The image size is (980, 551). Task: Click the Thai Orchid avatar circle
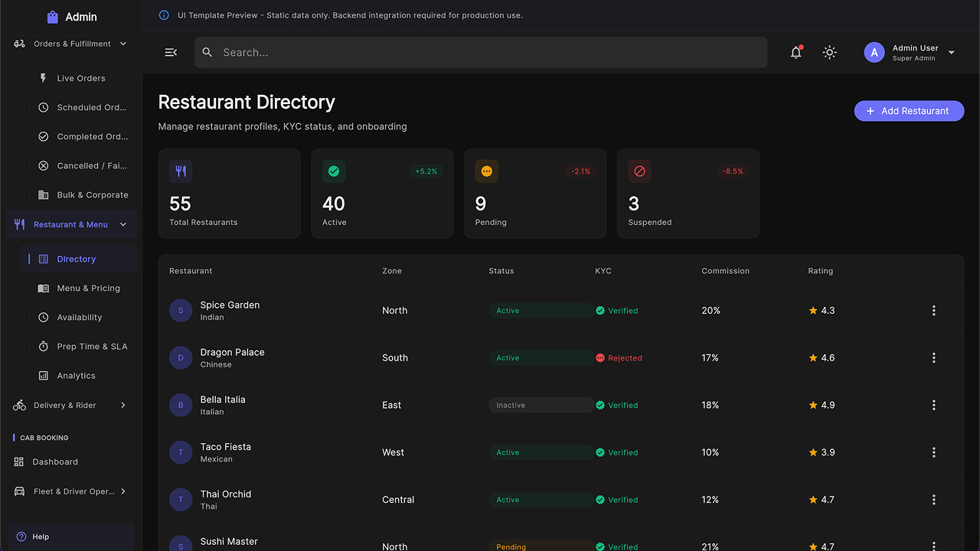point(181,500)
